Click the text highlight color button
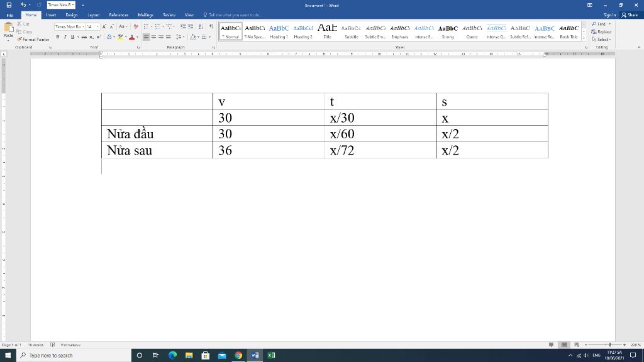The image size is (644, 362). (120, 37)
